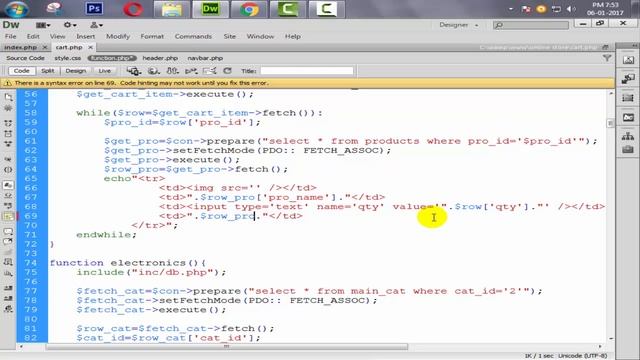Click Refresh icon in document toolbar
This screenshot has width=640, height=360.
tap(228, 71)
